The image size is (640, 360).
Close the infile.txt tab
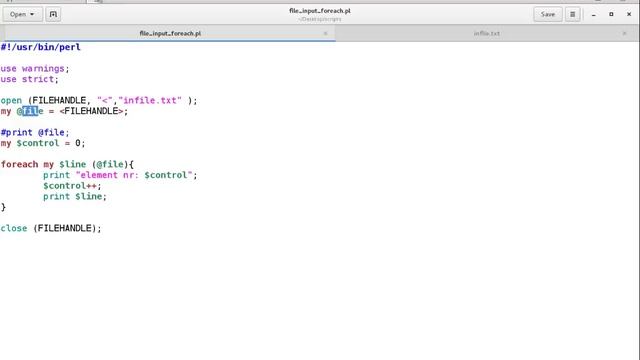[624, 33]
